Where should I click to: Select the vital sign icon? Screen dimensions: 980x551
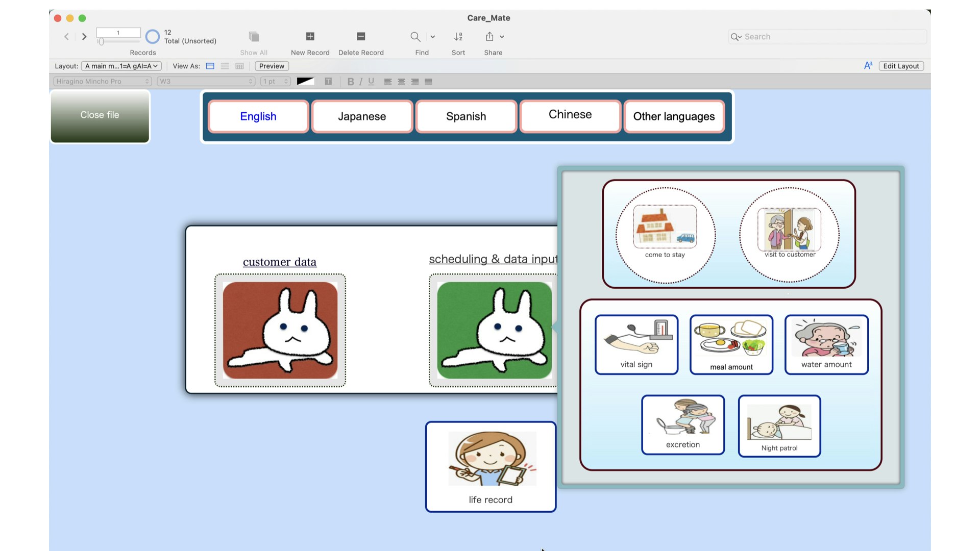636,344
